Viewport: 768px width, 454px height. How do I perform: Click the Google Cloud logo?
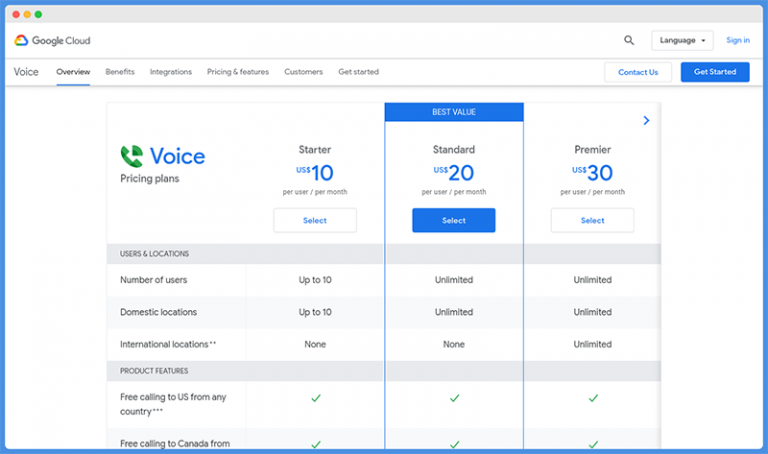point(52,41)
